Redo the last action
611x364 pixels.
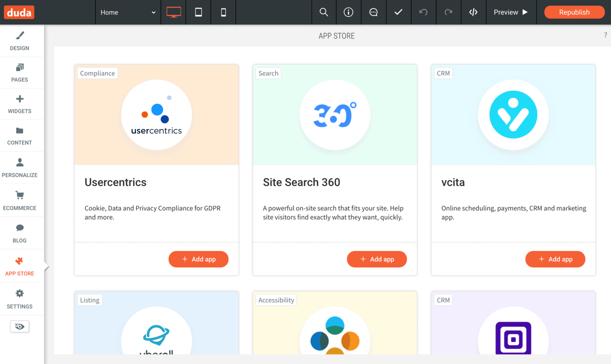coord(448,12)
